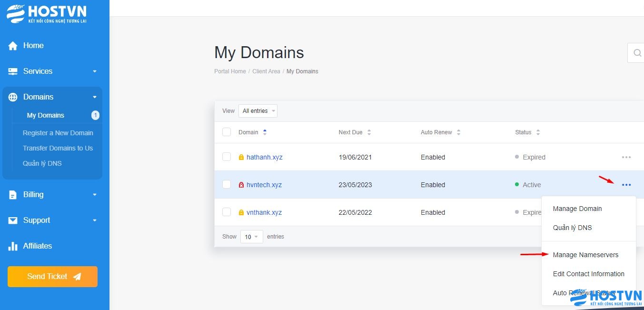Open Register a New Domain in sidebar
Viewport: 644px width, 310px height.
58,133
